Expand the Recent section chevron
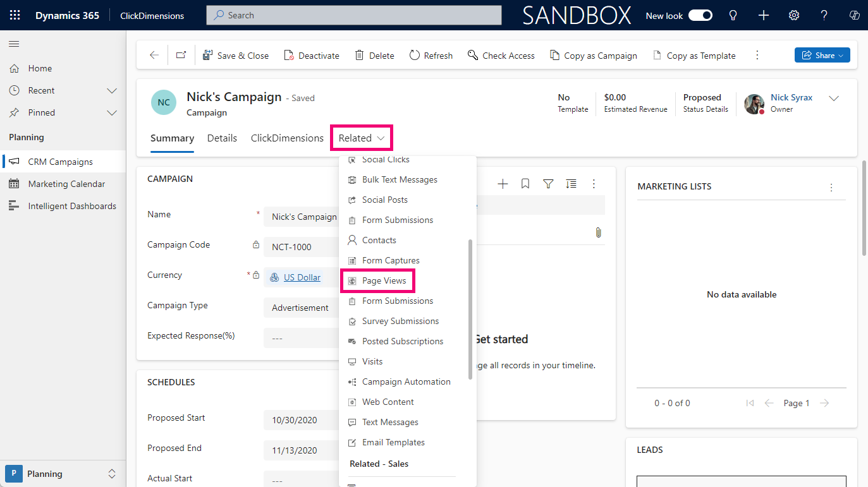The image size is (868, 487). click(x=112, y=90)
